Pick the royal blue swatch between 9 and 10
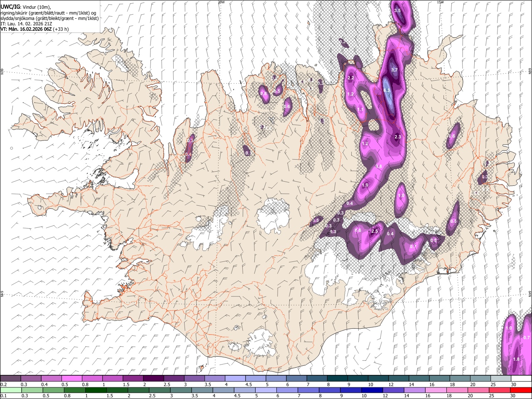The height and width of the screenshot is (399, 532). [350, 390]
